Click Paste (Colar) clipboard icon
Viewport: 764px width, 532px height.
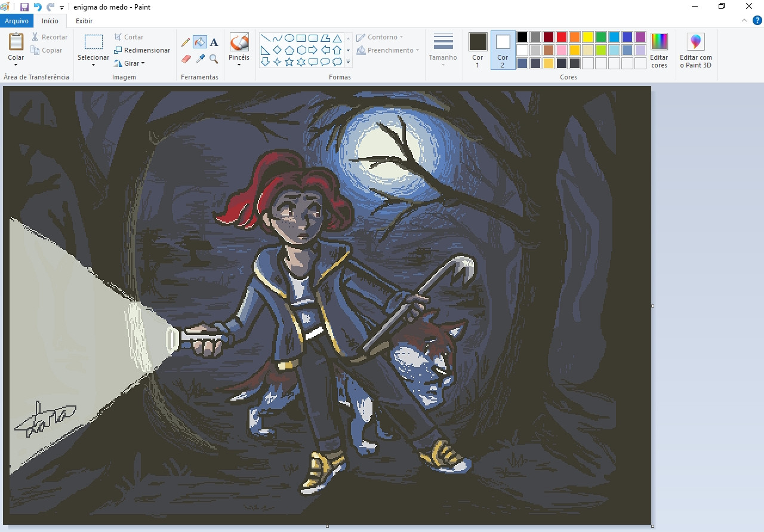point(16,42)
